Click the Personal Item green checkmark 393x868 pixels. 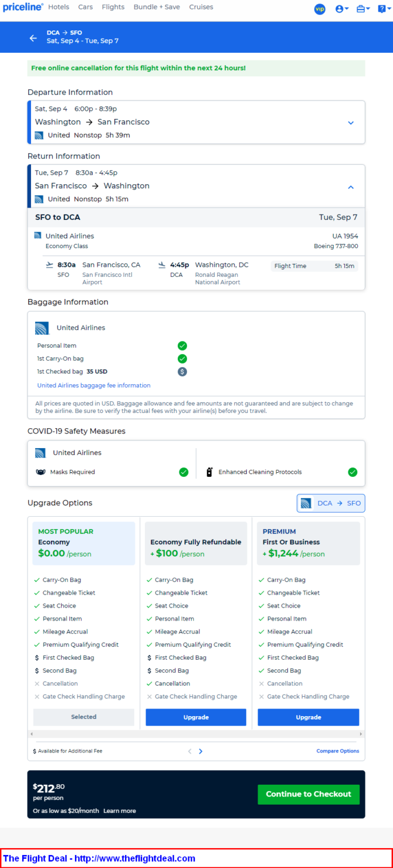coord(182,346)
